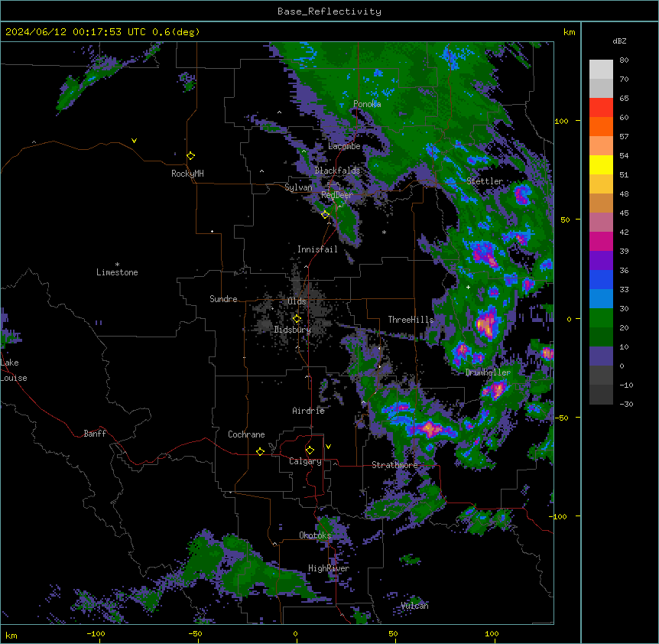
Task: Click the yellow diamond marker above Calgary label
Action: point(310,450)
